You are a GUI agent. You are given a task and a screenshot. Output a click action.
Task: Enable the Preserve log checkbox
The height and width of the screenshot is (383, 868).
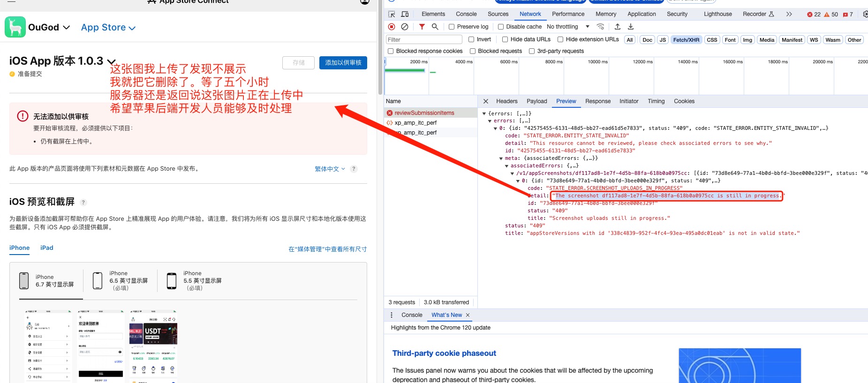point(452,27)
